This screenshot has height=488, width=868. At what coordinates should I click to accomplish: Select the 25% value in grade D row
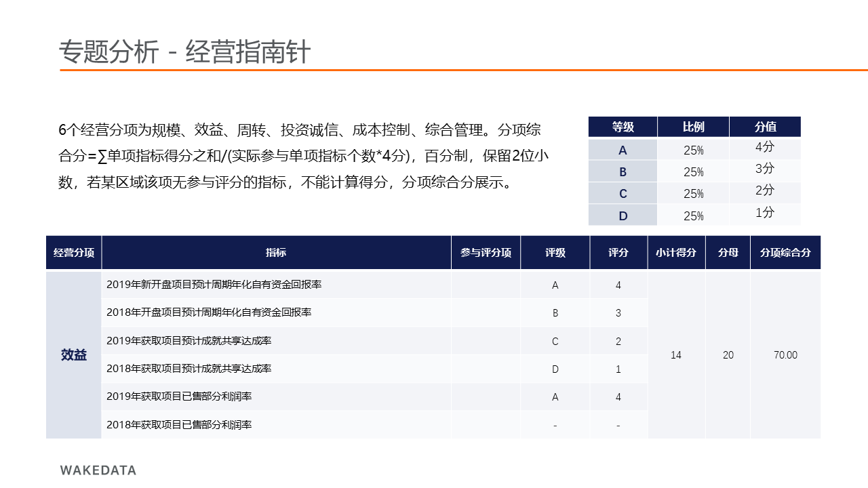[693, 216]
